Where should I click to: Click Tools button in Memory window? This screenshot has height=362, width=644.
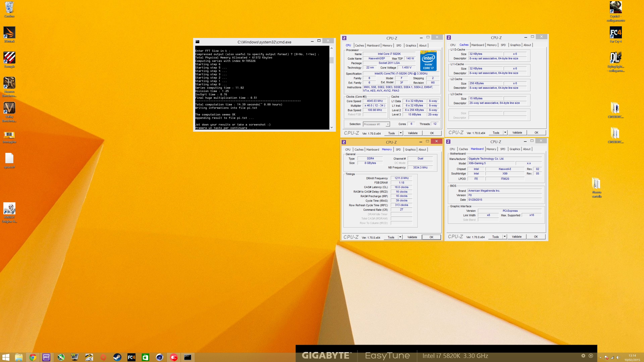(391, 237)
